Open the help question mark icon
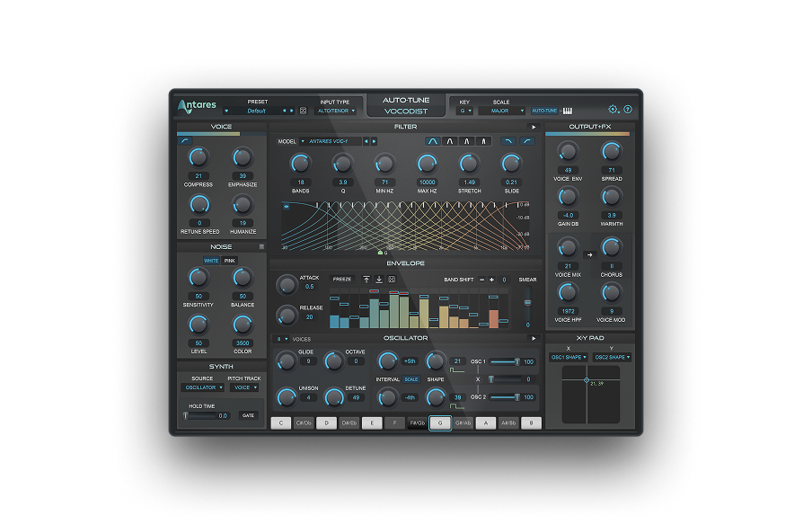This screenshot has height=525, width=812. [628, 110]
